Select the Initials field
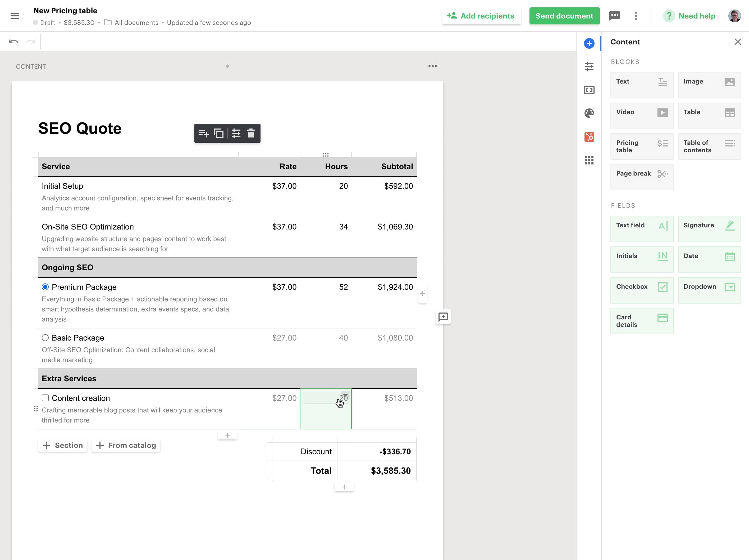The height and width of the screenshot is (560, 749). 642,260
